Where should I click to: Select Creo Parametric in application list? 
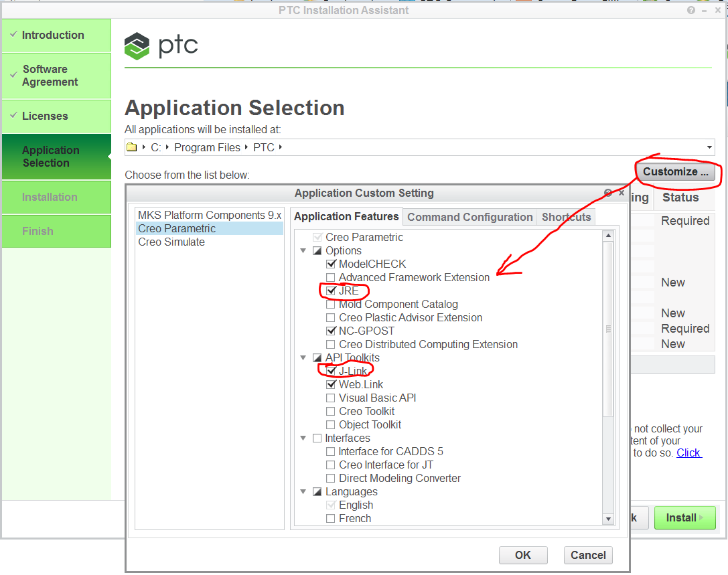(x=210, y=228)
